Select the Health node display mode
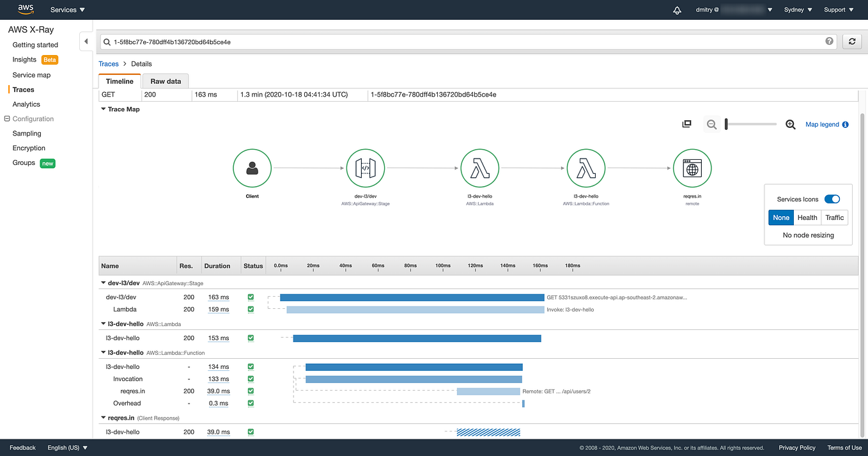 click(807, 217)
